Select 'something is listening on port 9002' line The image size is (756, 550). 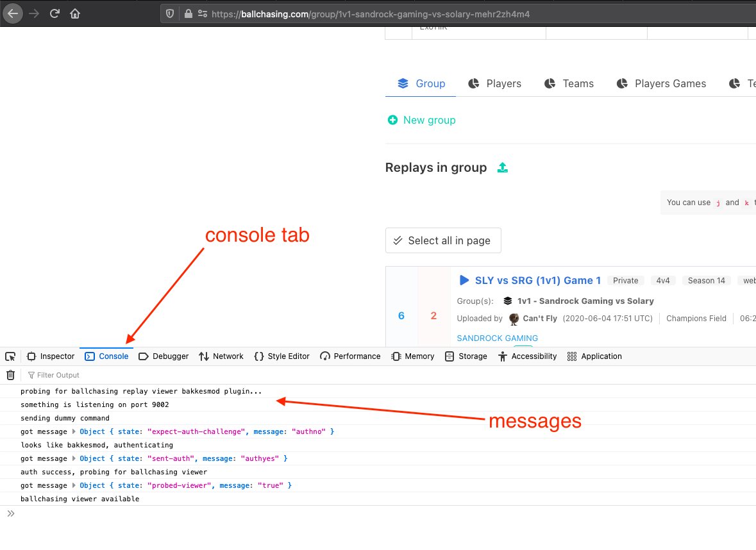click(x=94, y=404)
